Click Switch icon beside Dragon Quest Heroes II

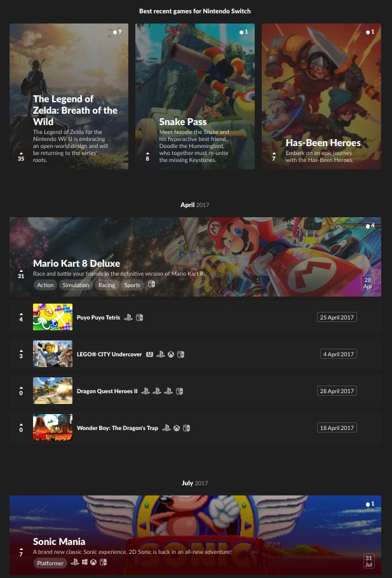pyautogui.click(x=180, y=391)
